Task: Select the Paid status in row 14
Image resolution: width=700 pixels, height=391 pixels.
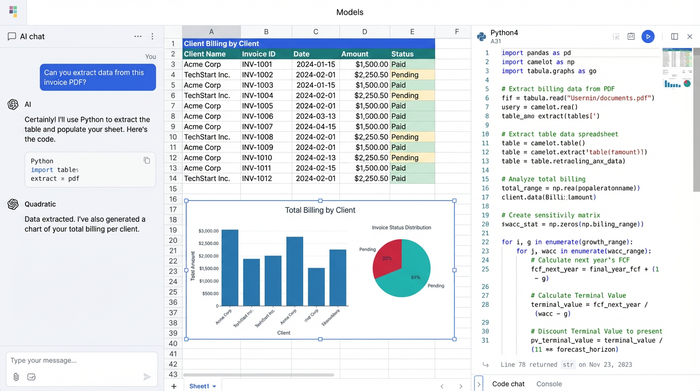Action: (x=412, y=179)
